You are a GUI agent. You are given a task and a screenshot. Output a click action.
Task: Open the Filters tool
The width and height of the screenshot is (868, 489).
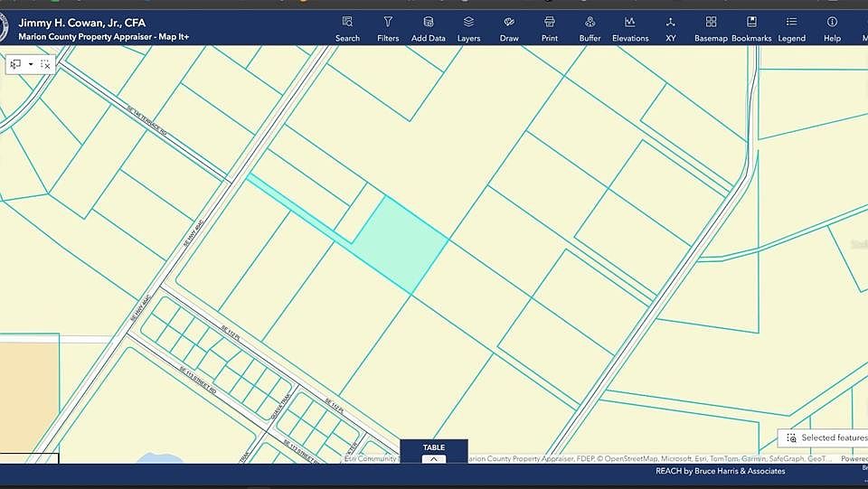pyautogui.click(x=388, y=27)
